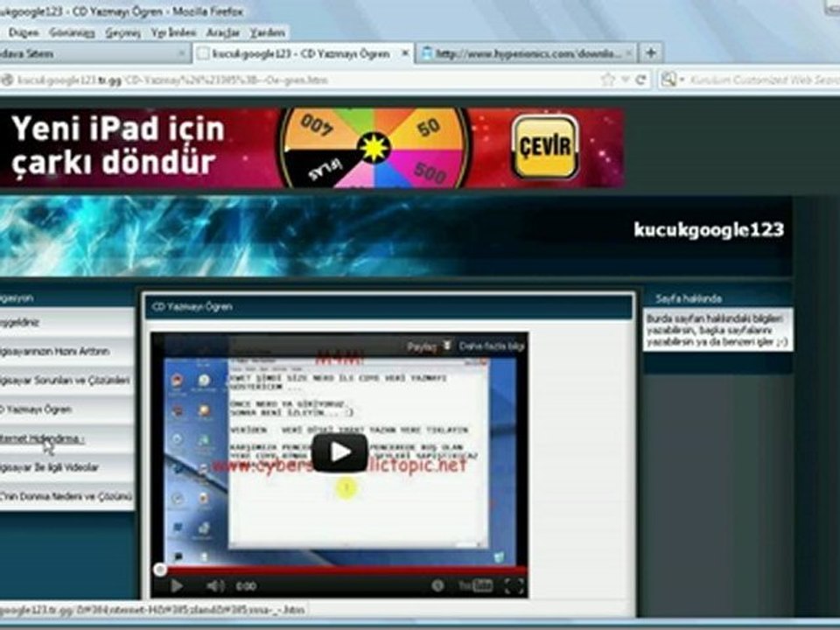Click the Paylaş share button on the video
Screen dimensions: 840x630
click(x=430, y=346)
